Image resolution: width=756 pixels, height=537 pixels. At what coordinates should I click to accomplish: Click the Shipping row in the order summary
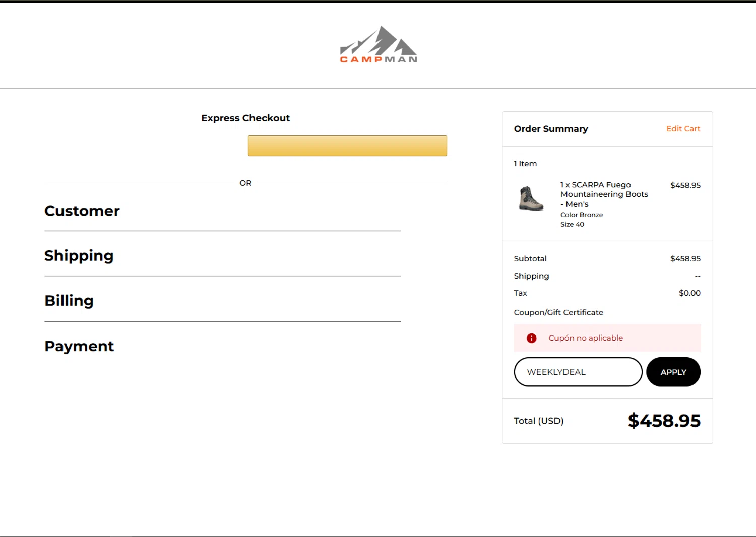(607, 276)
